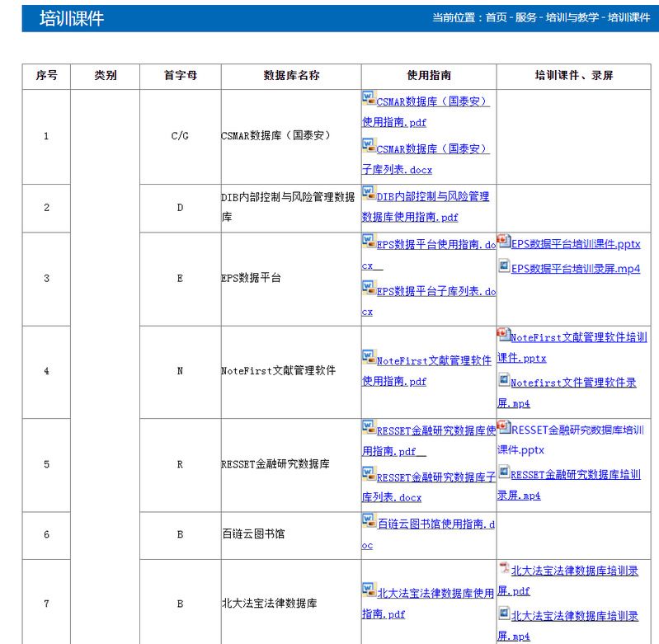
Task: Click video icon beside Notefirst文件管理软件录屏.mp4
Action: pyautogui.click(x=503, y=381)
